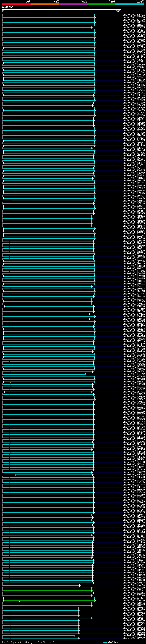Select hit label UniRef100_Q9TLH3

(134, 341)
